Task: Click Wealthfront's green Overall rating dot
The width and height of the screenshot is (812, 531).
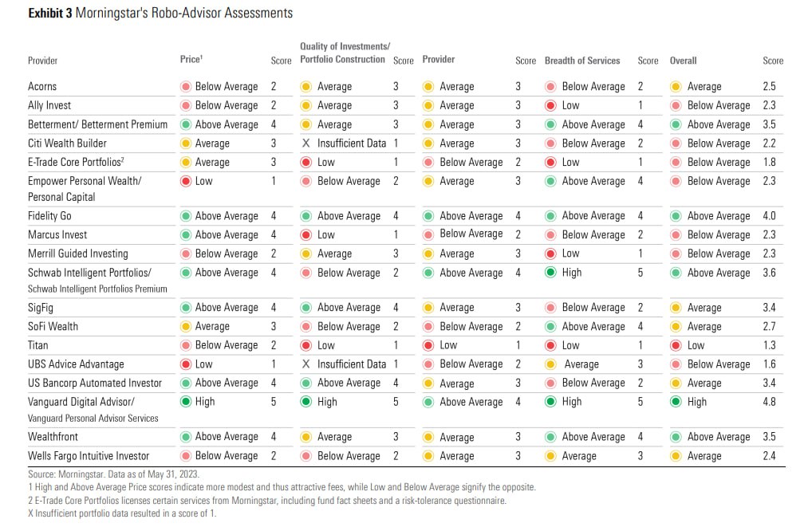Action: point(676,437)
